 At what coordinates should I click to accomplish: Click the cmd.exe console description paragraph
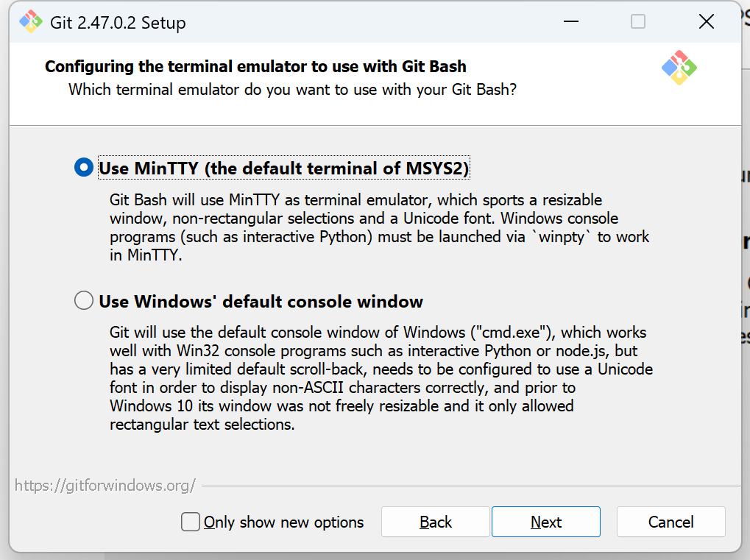[381, 378]
